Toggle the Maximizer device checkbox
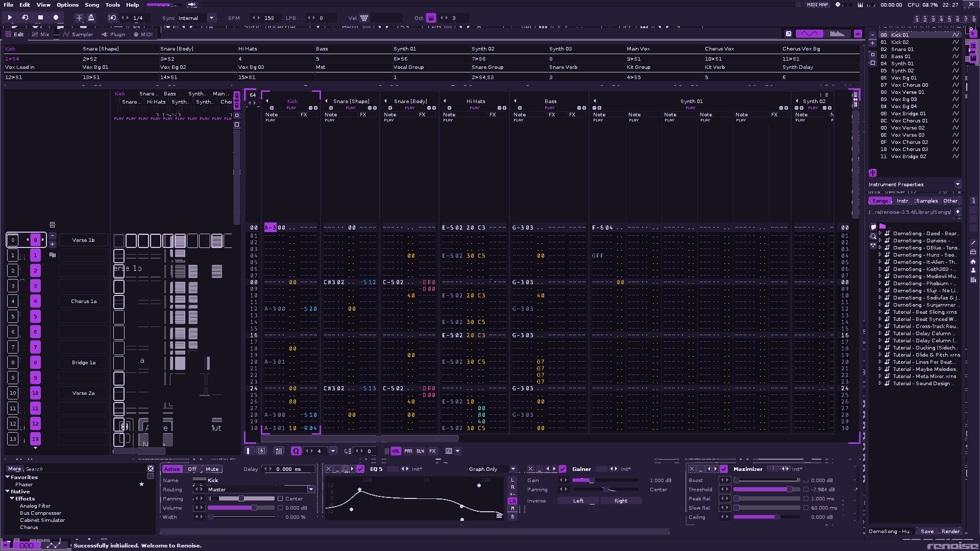This screenshot has width=980, height=551. click(724, 469)
